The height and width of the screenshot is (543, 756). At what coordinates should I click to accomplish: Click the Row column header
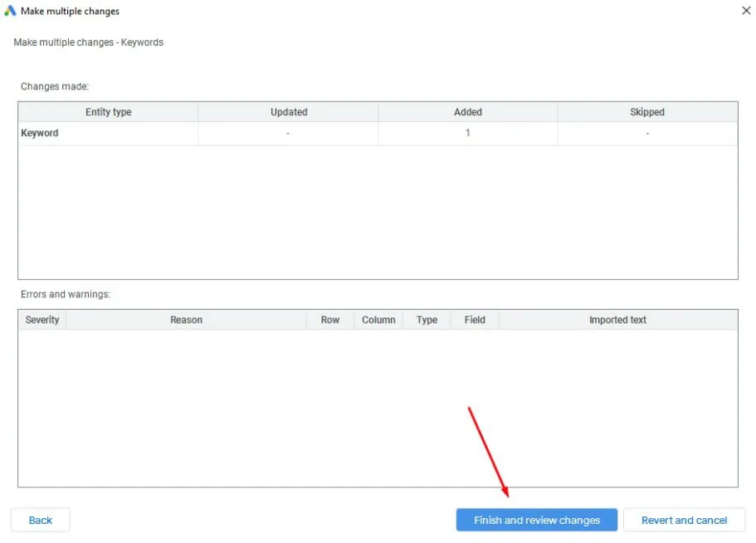point(330,320)
